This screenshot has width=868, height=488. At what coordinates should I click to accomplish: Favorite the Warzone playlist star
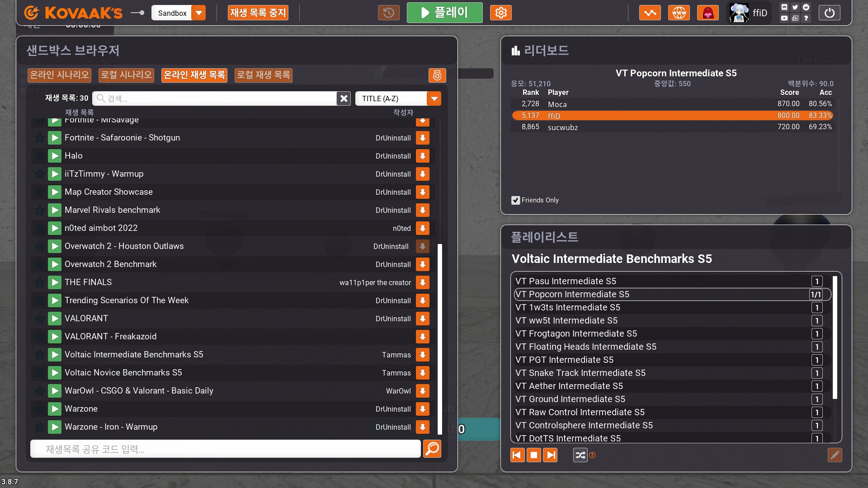click(x=40, y=409)
